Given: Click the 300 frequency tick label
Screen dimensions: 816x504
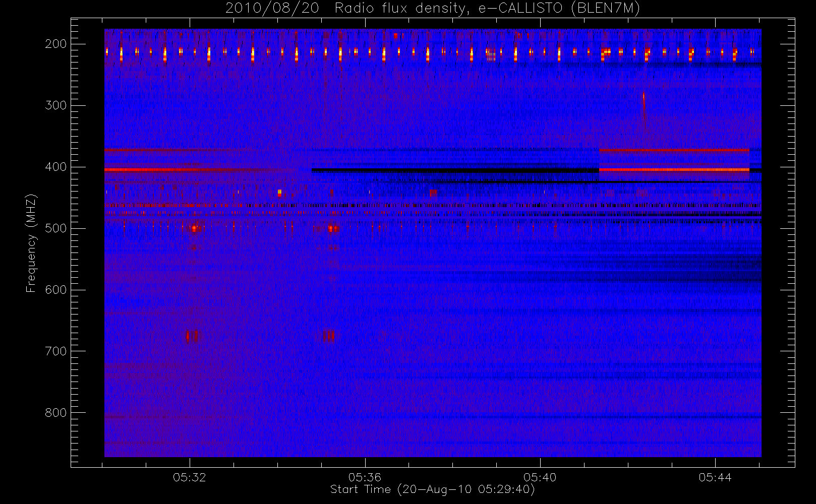Looking at the screenshot, I should tap(56, 105).
